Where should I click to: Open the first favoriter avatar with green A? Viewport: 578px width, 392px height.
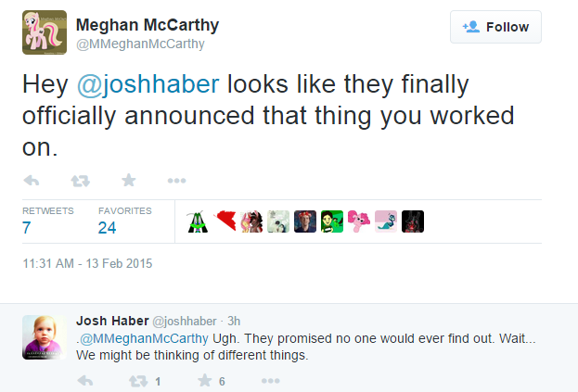point(198,221)
